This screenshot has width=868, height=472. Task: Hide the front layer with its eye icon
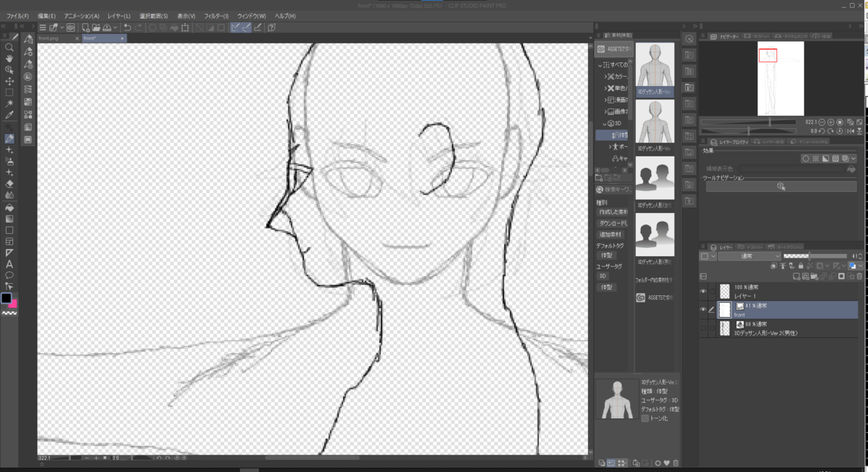click(x=703, y=308)
